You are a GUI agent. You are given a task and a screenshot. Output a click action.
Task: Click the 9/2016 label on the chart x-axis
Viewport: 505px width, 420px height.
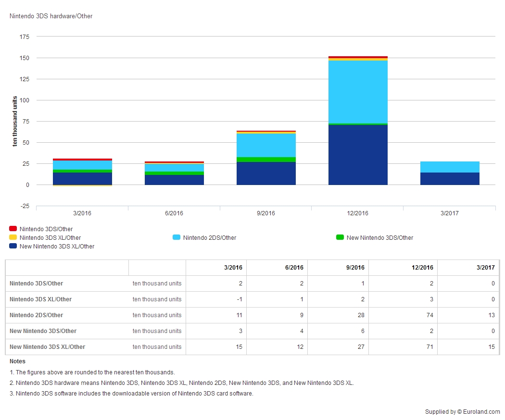pyautogui.click(x=265, y=213)
